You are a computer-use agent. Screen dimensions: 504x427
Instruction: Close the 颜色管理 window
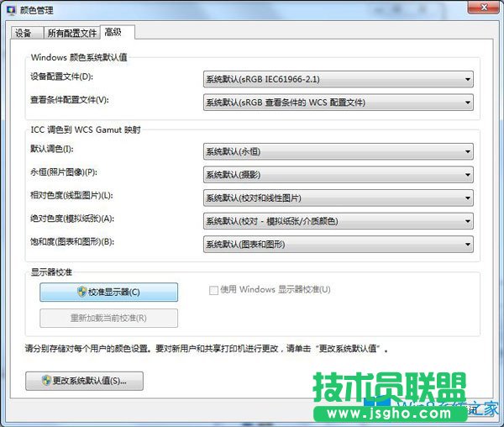(484, 7)
